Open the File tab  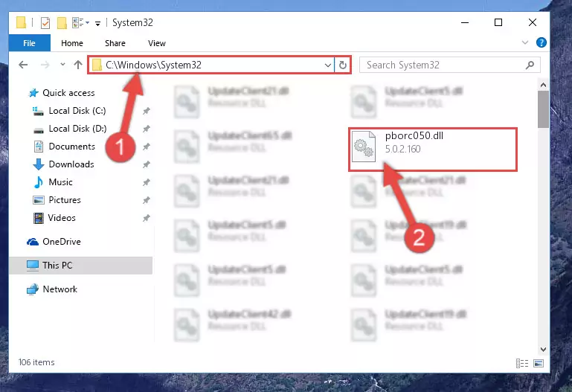pos(29,43)
